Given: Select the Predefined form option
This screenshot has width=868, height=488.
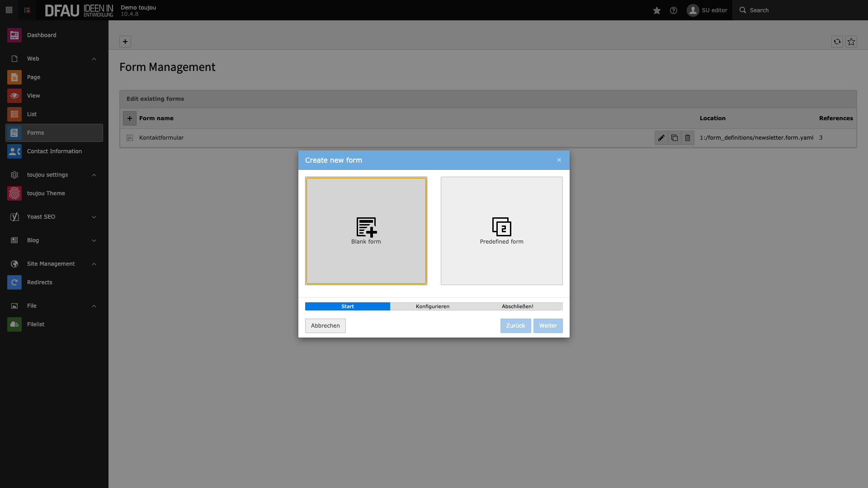Looking at the screenshot, I should click(x=502, y=231).
